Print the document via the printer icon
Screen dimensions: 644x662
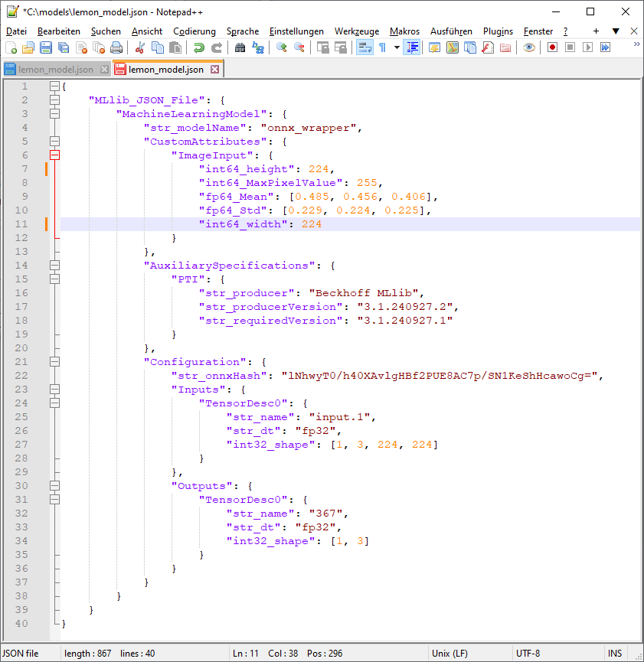click(116, 47)
